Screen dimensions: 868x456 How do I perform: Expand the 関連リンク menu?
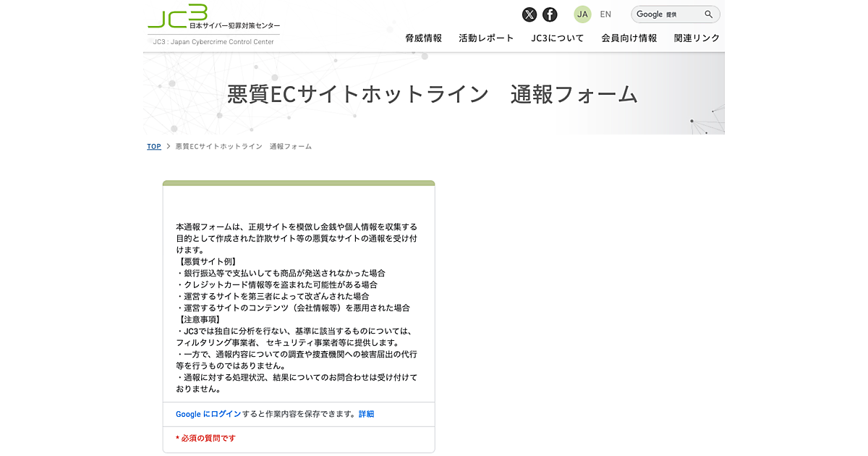pos(697,38)
